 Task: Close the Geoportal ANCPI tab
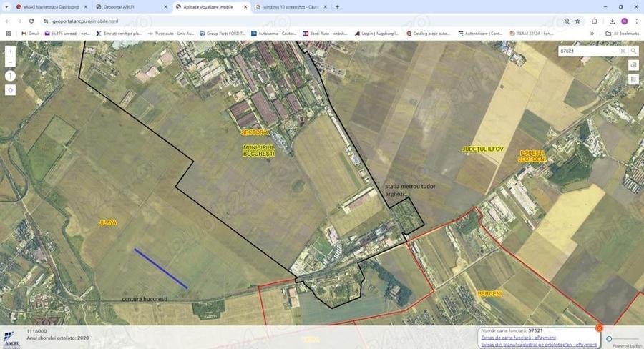click(165, 7)
